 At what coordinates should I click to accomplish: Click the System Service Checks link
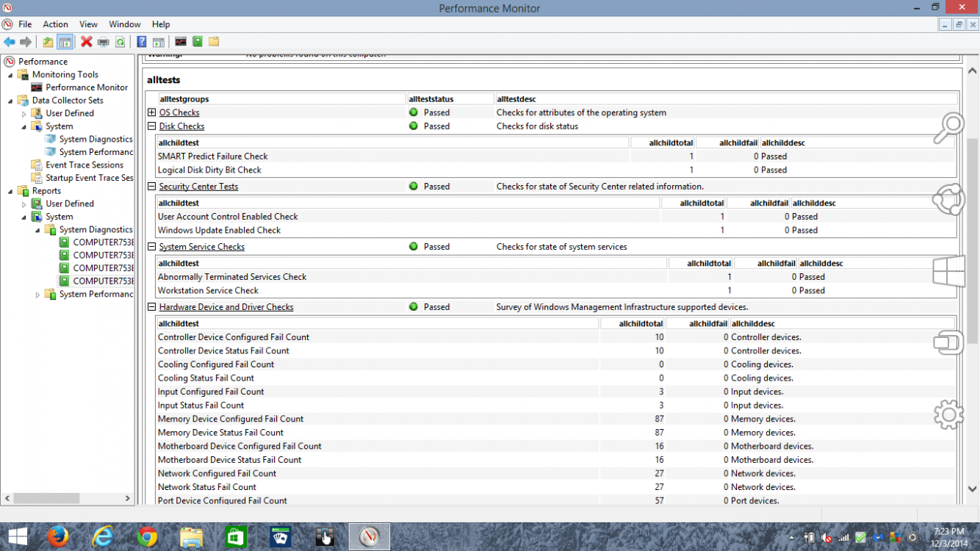pyautogui.click(x=202, y=247)
